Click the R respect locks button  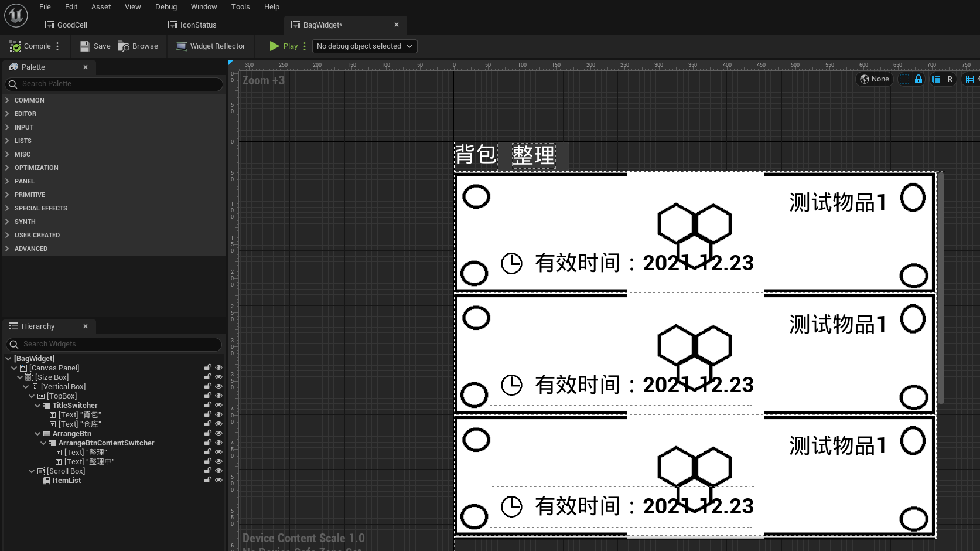950,79
